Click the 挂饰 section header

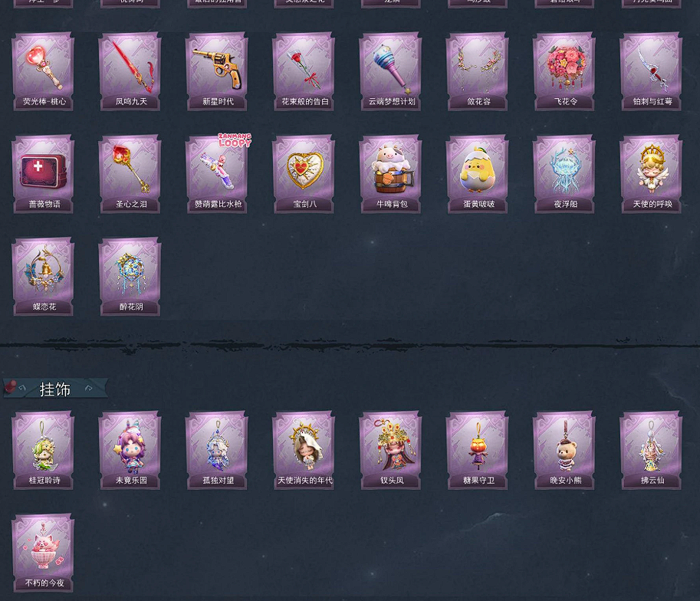(55, 389)
